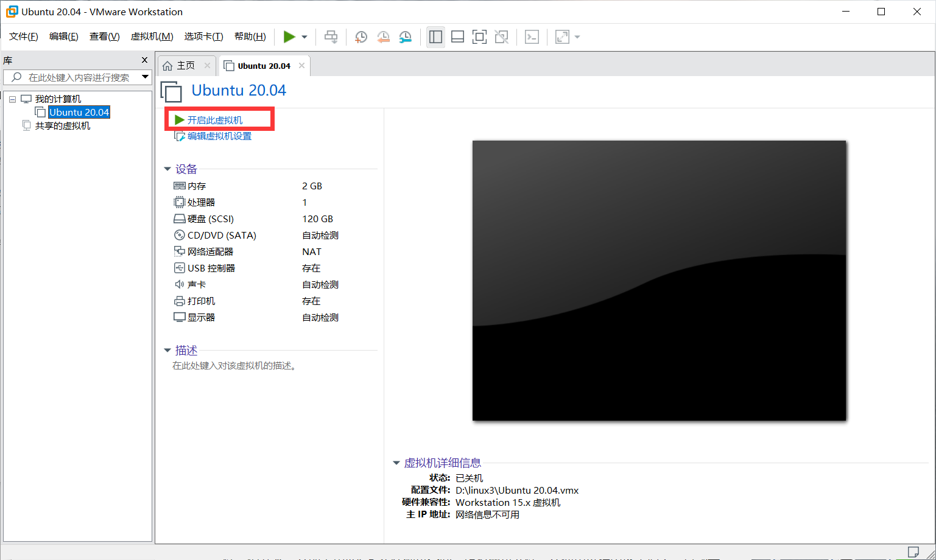Select Ubuntu 20.04 in the library tree
936x560 pixels.
pyautogui.click(x=79, y=112)
